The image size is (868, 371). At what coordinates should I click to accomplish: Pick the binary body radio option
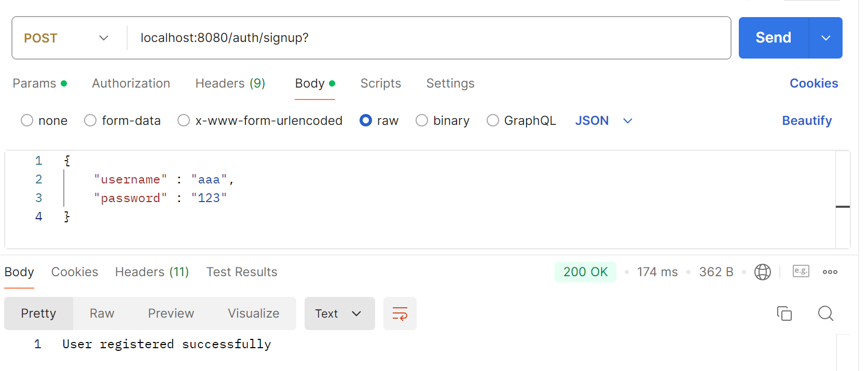[422, 121]
